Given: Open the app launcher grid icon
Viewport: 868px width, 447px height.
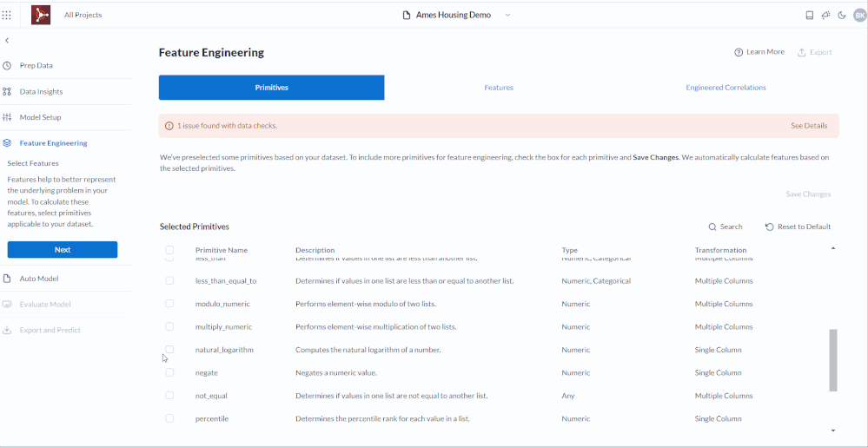Looking at the screenshot, I should coord(7,15).
